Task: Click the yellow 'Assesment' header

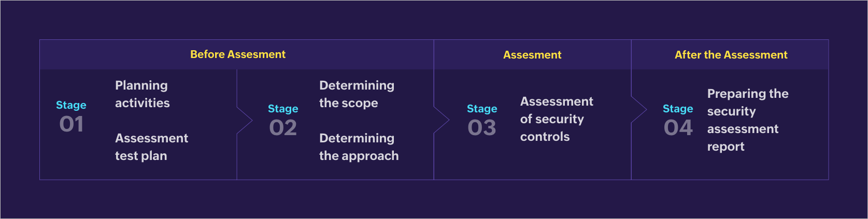Action: click(532, 55)
